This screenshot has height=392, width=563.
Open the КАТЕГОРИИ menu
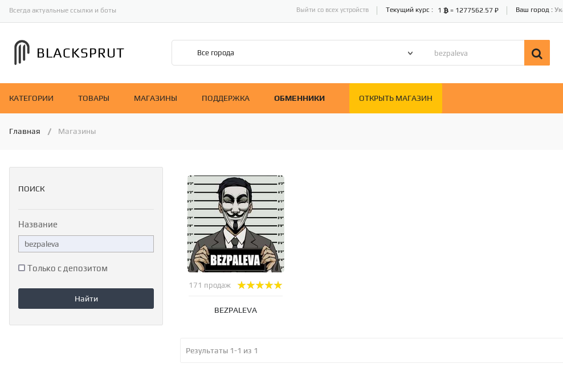coord(31,99)
